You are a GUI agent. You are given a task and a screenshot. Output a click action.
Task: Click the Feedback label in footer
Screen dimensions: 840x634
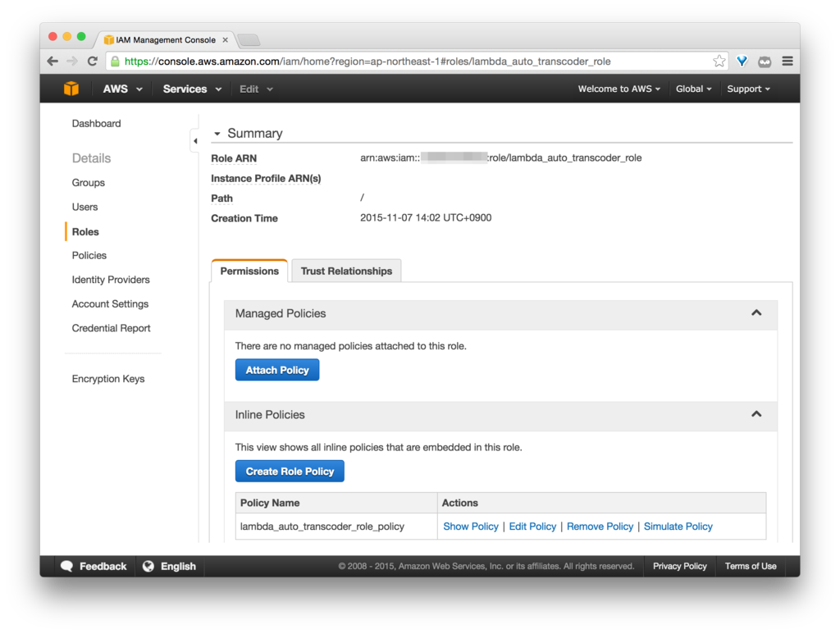pos(103,566)
